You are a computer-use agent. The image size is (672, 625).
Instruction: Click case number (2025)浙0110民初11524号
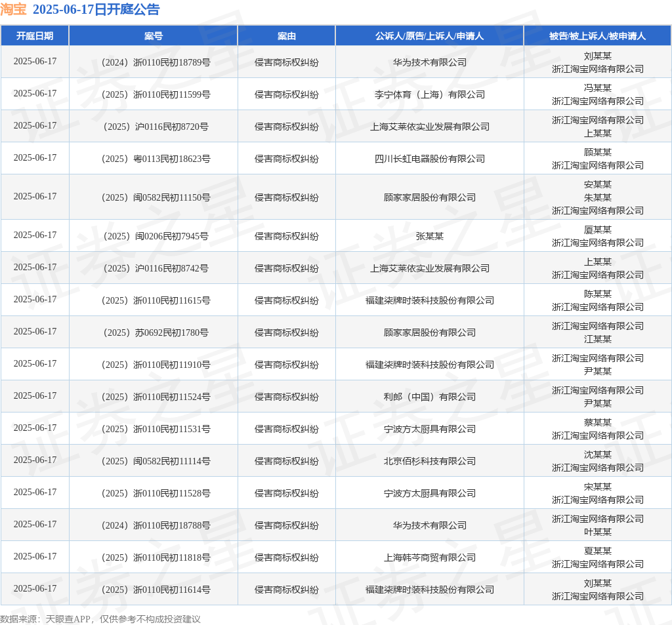[156, 397]
